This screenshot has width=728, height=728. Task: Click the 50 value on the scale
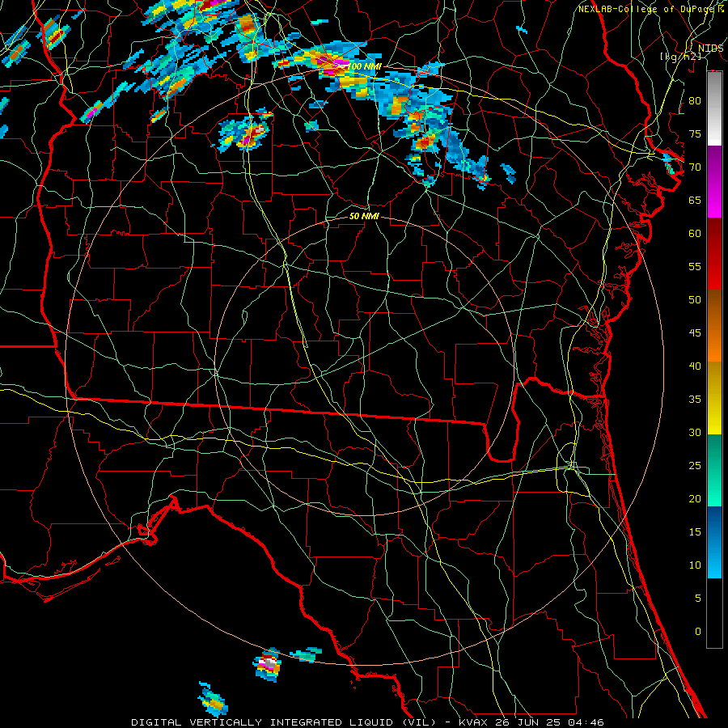(x=695, y=299)
